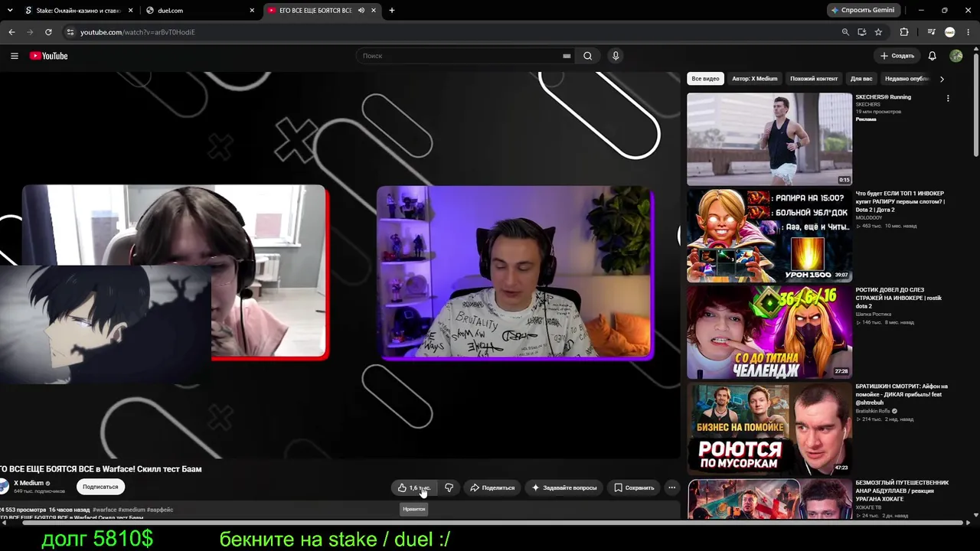Image resolution: width=980 pixels, height=551 pixels.
Task: Click the page vertical scrollbar
Action: pos(975,107)
